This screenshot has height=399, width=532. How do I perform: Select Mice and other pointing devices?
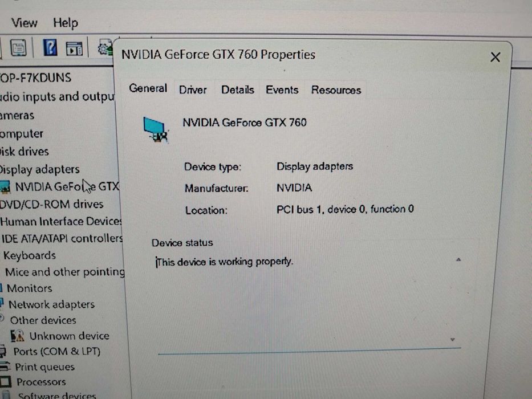click(65, 272)
